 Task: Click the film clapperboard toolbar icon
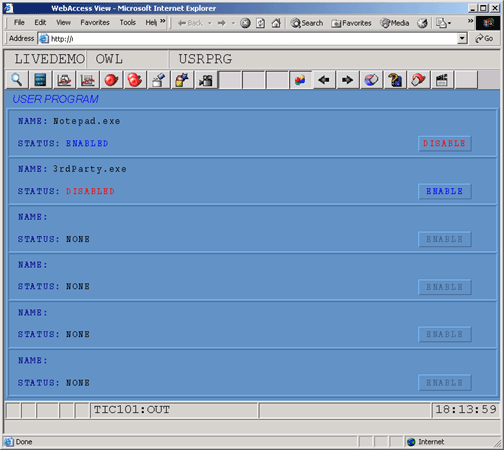click(x=442, y=80)
